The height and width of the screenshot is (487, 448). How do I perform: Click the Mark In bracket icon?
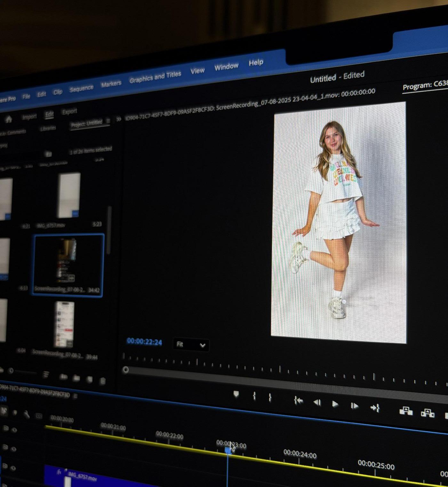[x=254, y=396]
